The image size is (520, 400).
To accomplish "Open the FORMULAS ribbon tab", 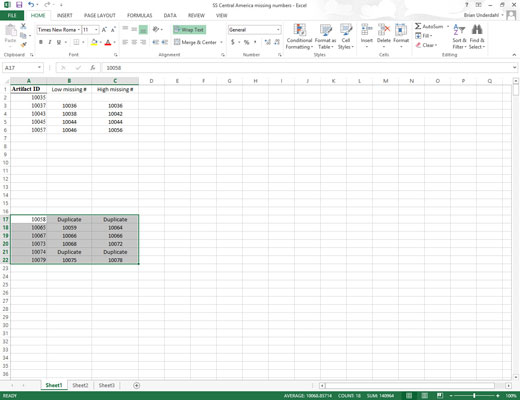I will (x=139, y=15).
